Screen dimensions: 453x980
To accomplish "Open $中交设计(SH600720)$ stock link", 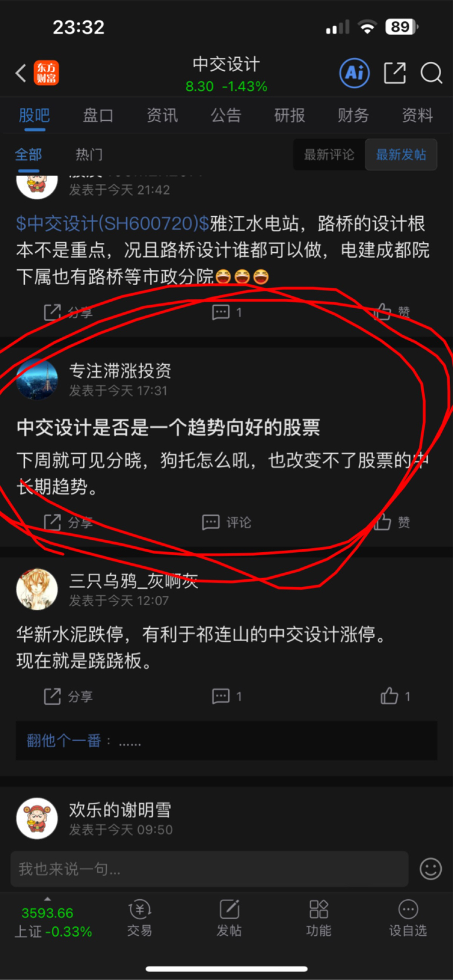I will click(x=113, y=223).
